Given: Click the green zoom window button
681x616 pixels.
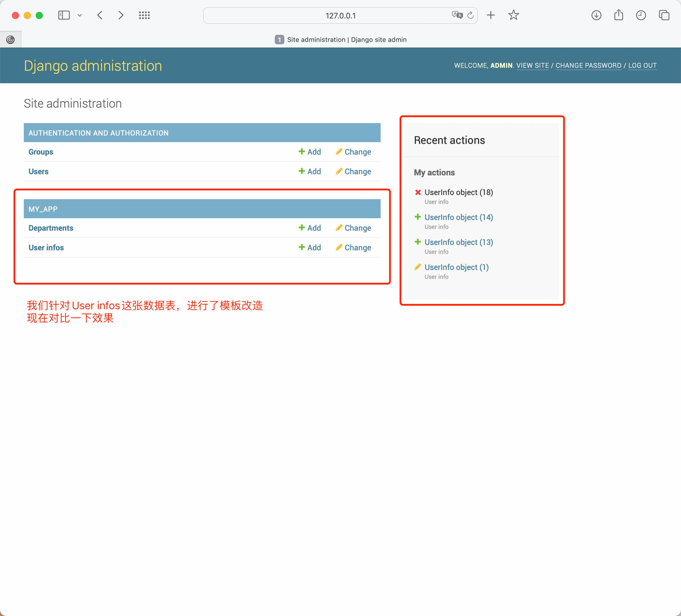Looking at the screenshot, I should point(39,15).
